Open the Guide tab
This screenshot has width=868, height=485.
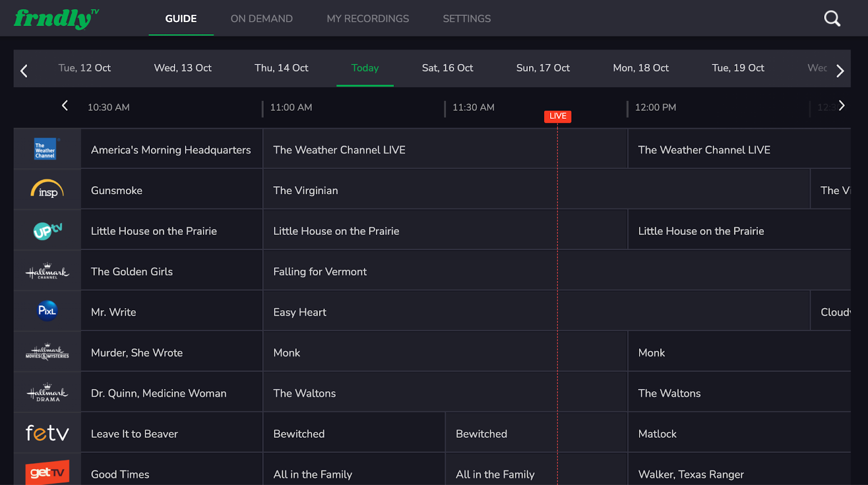pos(181,18)
